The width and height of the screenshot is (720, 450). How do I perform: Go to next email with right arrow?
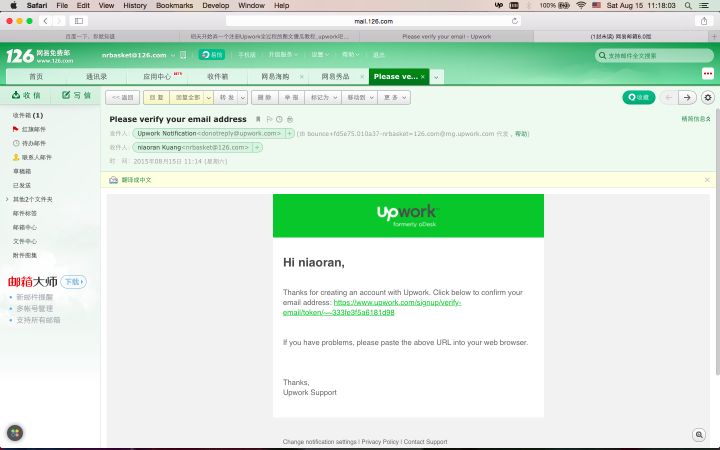(x=687, y=97)
